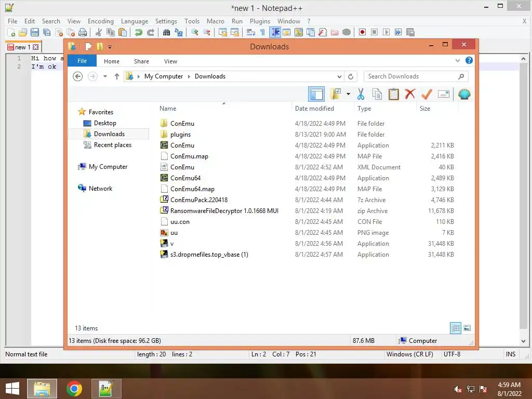Click the Paste icon in Notepad++ toolbar
Image resolution: width=532 pixels, height=399 pixels.
pos(123,32)
